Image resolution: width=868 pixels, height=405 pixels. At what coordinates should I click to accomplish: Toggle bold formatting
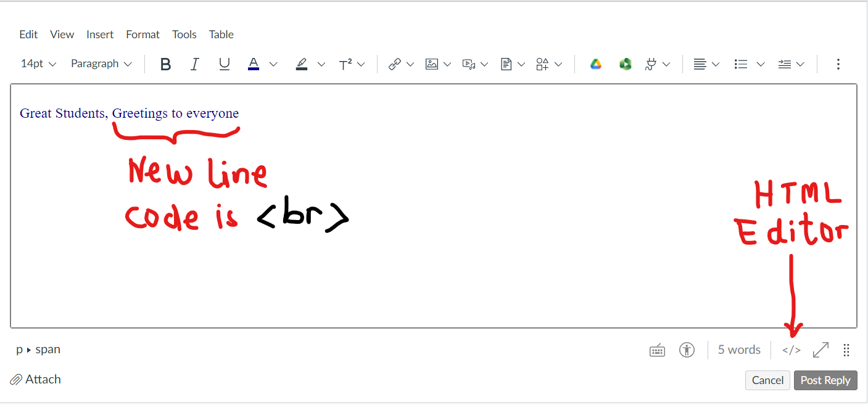point(165,63)
